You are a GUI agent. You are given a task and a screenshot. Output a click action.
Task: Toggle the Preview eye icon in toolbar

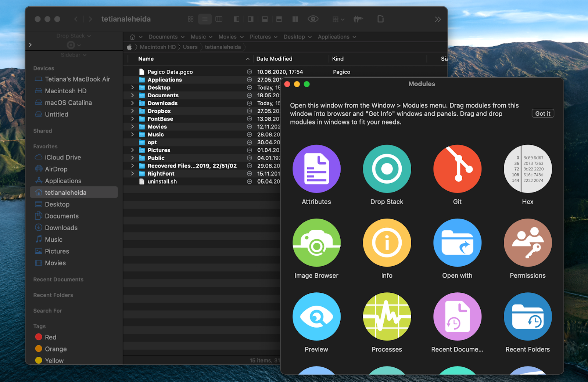pos(313,19)
